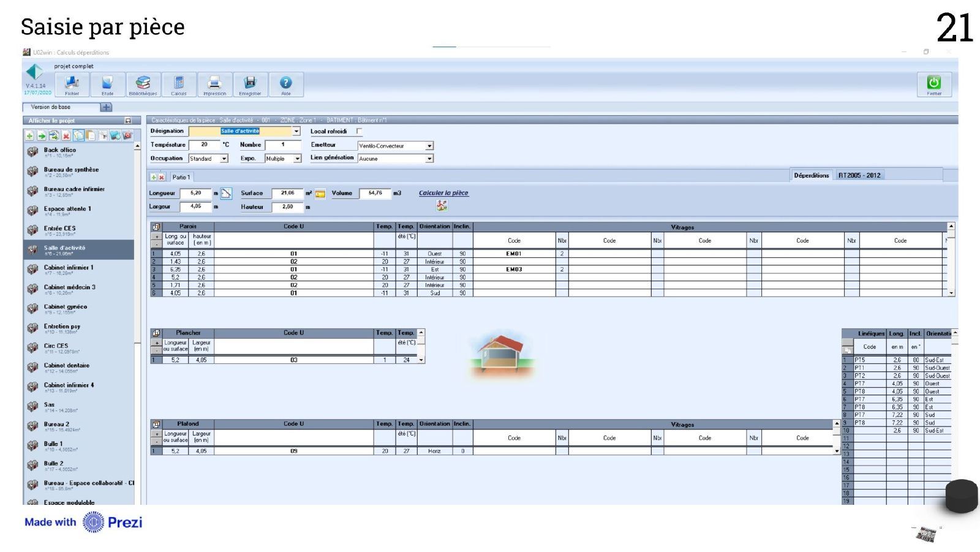Click the green Fermer power button

(x=934, y=85)
